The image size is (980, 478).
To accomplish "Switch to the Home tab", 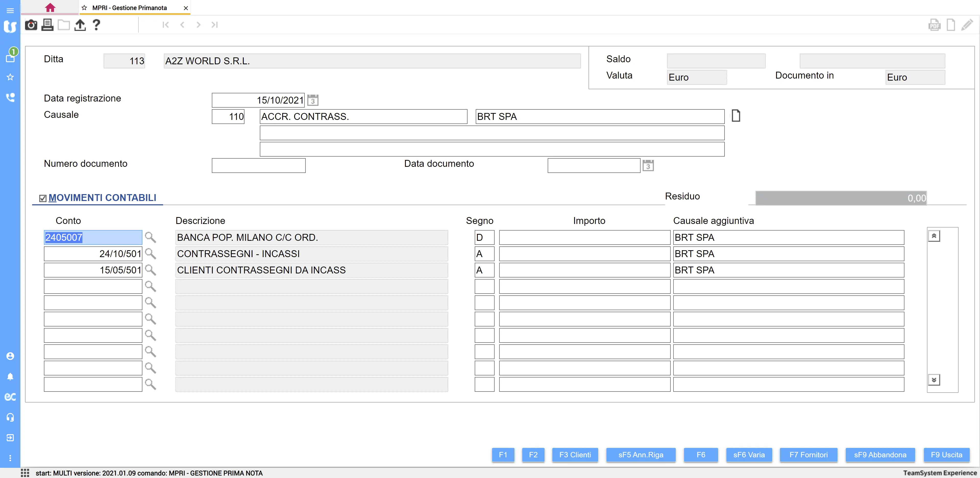I will coord(50,8).
